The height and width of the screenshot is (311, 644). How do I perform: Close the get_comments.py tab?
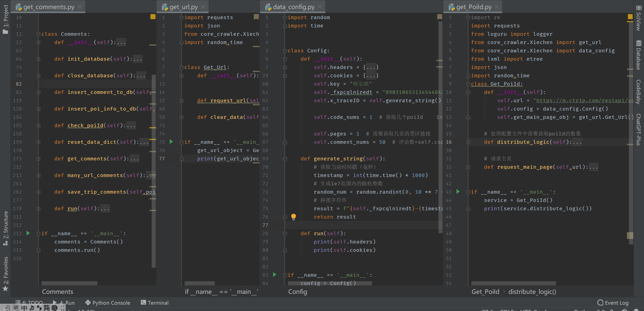coord(80,7)
